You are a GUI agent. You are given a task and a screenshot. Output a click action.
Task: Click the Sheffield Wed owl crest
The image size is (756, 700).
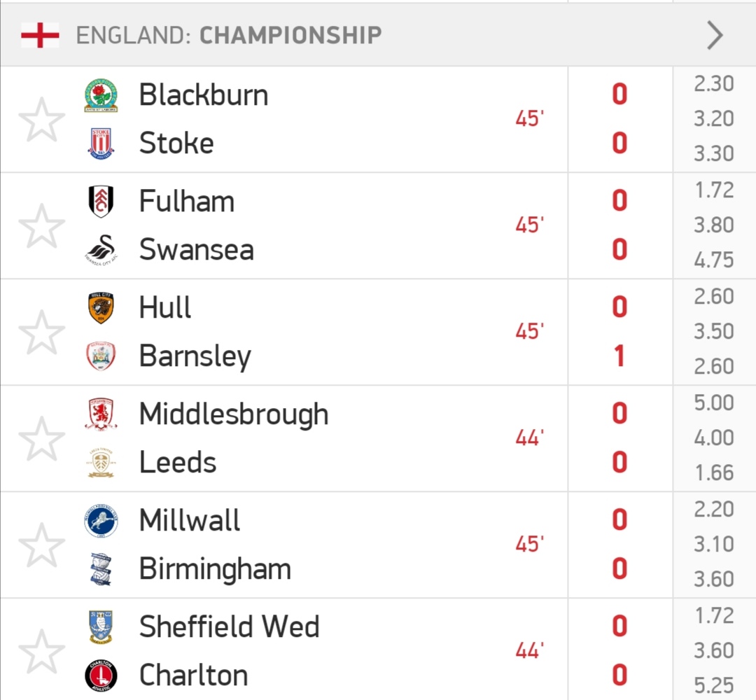tap(101, 626)
